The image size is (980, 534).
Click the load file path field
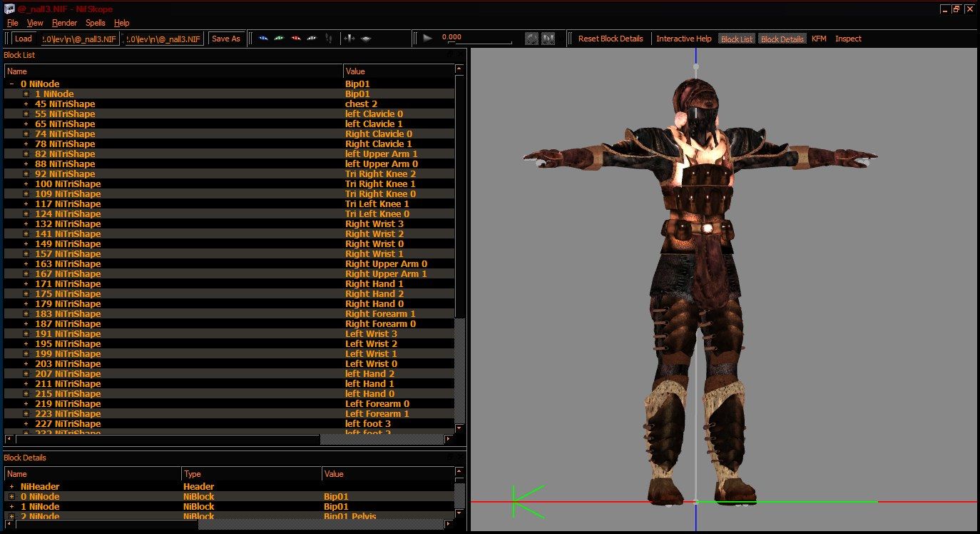[78, 39]
